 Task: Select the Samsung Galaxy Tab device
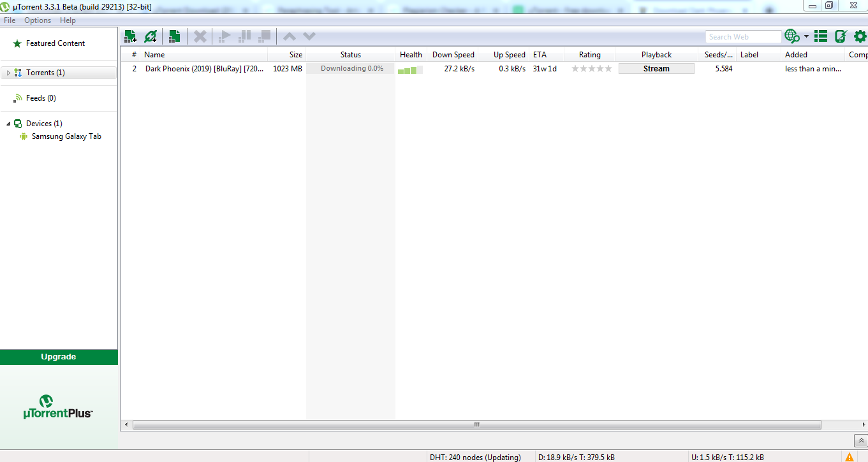click(x=66, y=136)
